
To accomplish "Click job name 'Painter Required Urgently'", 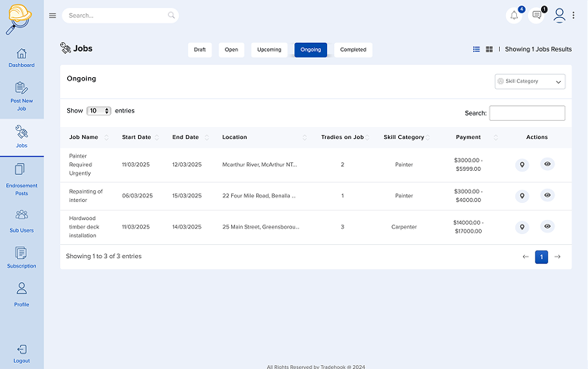I will (x=80, y=165).
